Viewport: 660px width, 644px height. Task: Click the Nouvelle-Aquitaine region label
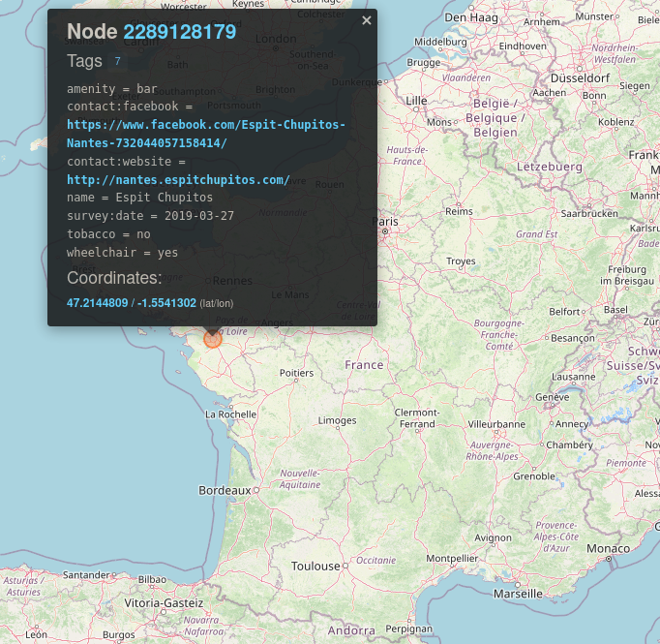tap(300, 479)
